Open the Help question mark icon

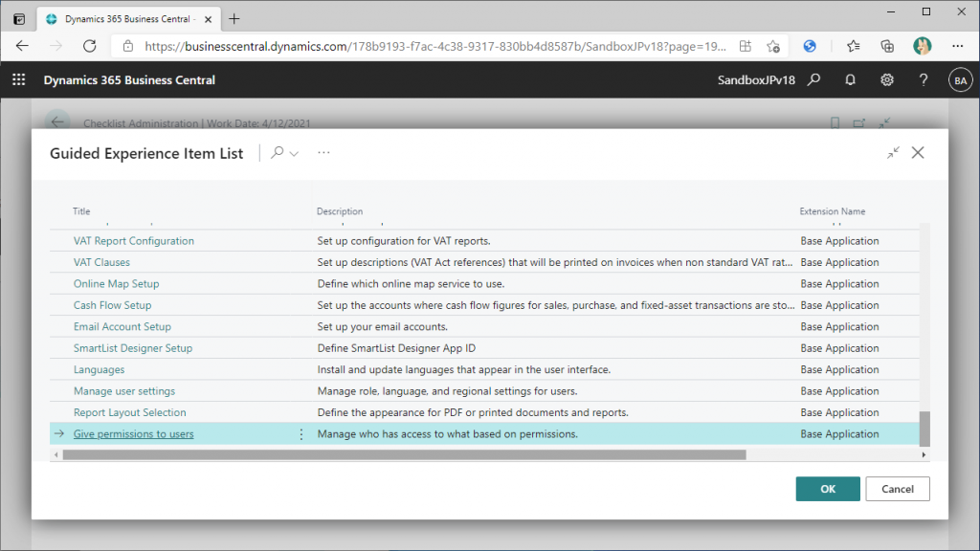(924, 80)
